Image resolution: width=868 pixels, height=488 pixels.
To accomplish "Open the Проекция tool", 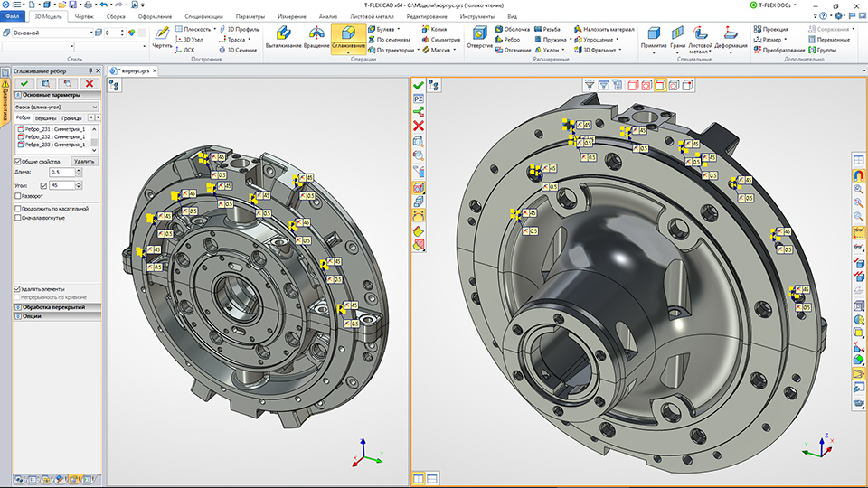I will 770,29.
